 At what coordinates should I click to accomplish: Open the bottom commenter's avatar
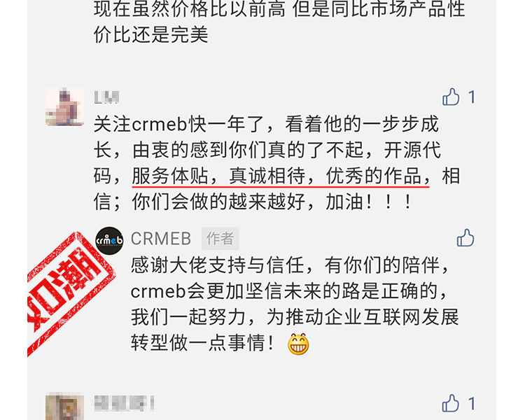[64, 406]
